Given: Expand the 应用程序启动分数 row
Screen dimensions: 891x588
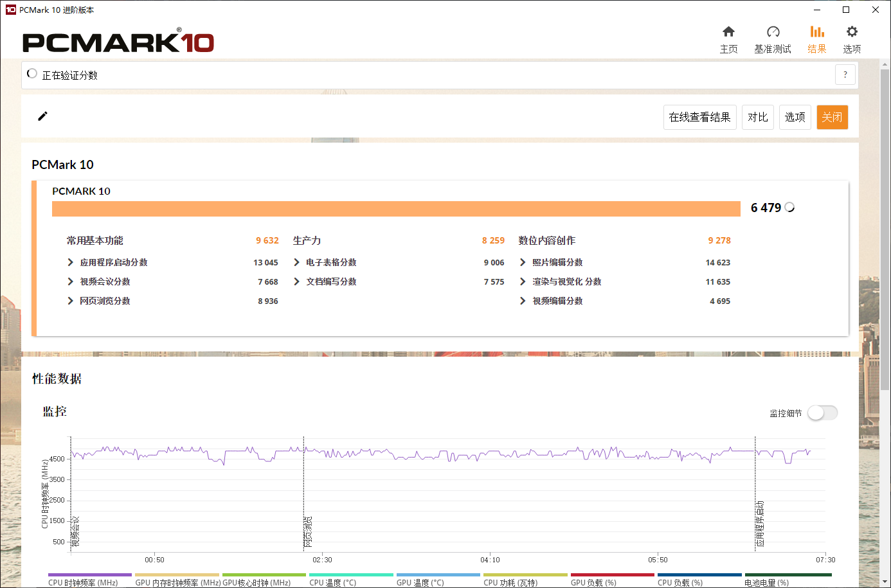Looking at the screenshot, I should tap(71, 262).
